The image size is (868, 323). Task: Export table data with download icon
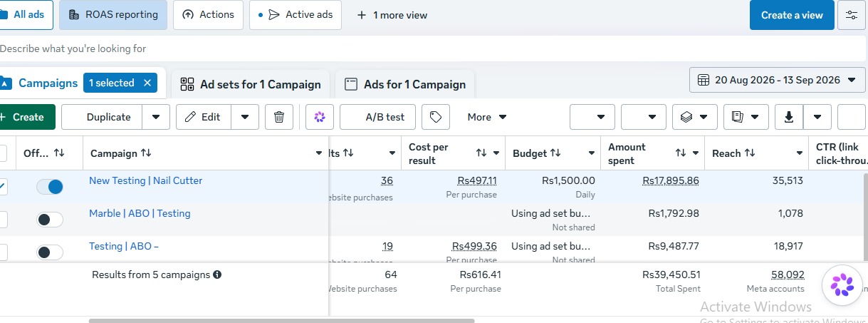789,117
